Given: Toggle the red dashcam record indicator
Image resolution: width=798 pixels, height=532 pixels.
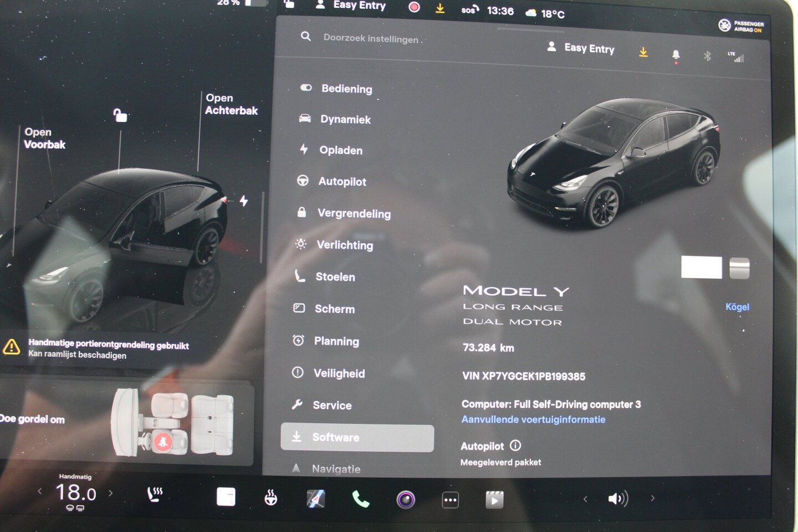Looking at the screenshot, I should 414,7.
